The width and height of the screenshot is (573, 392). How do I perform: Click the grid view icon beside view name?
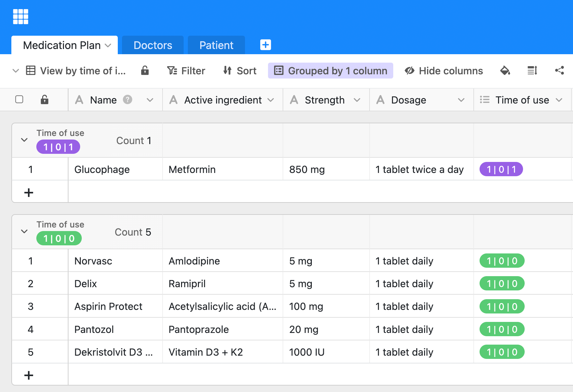(30, 70)
